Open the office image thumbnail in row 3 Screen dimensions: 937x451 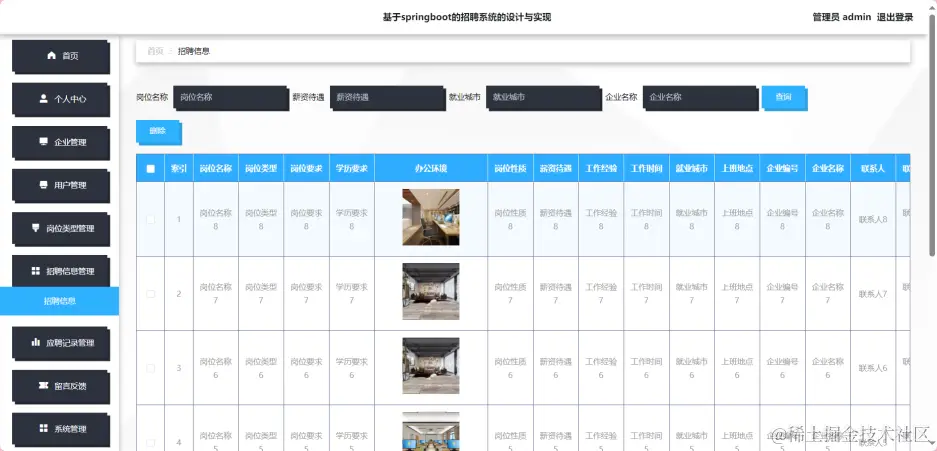tap(431, 366)
